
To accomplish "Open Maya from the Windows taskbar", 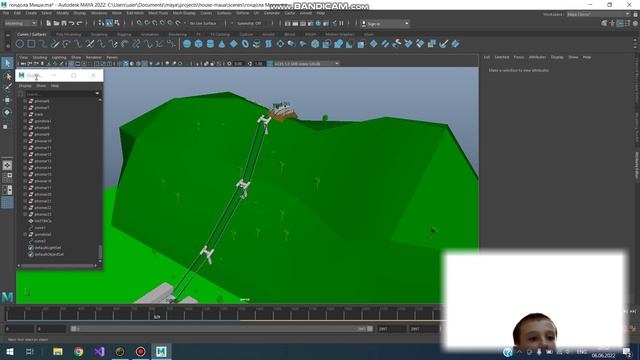I will click(161, 351).
